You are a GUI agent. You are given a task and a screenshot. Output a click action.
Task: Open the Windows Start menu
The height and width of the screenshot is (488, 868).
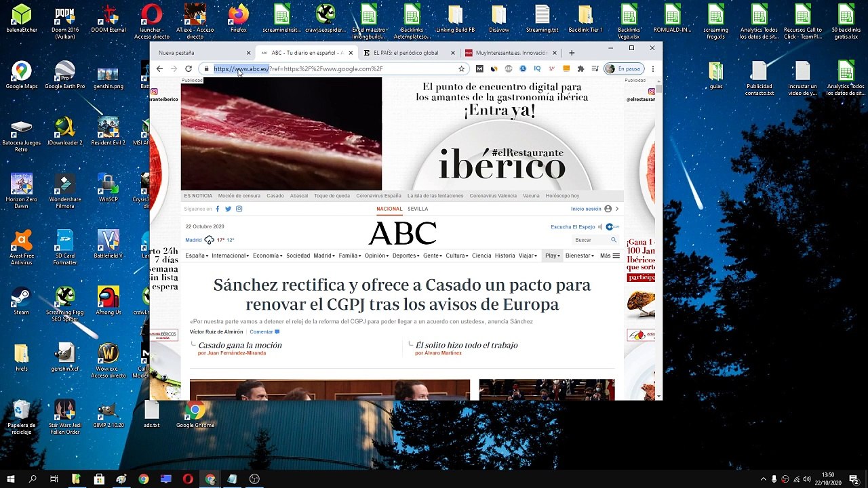pyautogui.click(x=11, y=479)
